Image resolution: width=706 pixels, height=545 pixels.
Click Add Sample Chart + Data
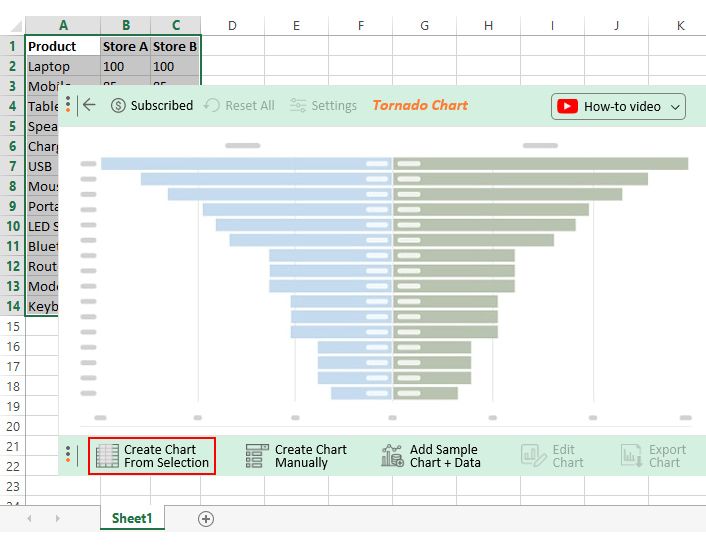431,456
